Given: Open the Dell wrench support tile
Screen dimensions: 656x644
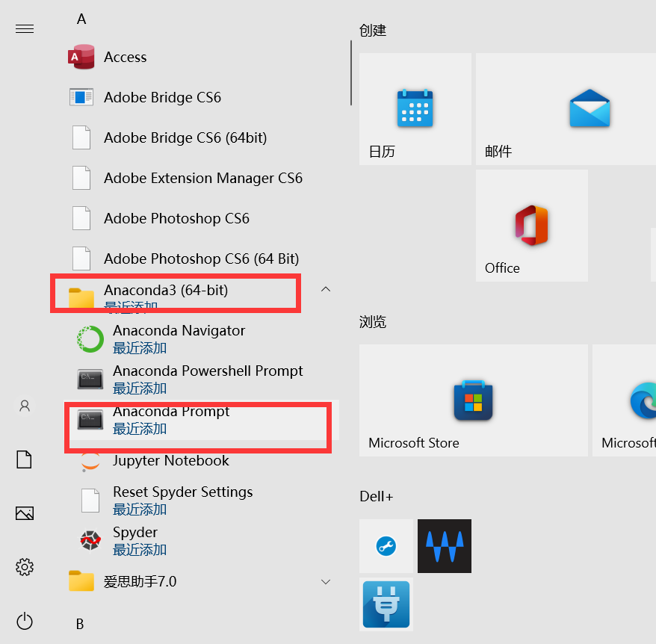Looking at the screenshot, I should (x=386, y=546).
